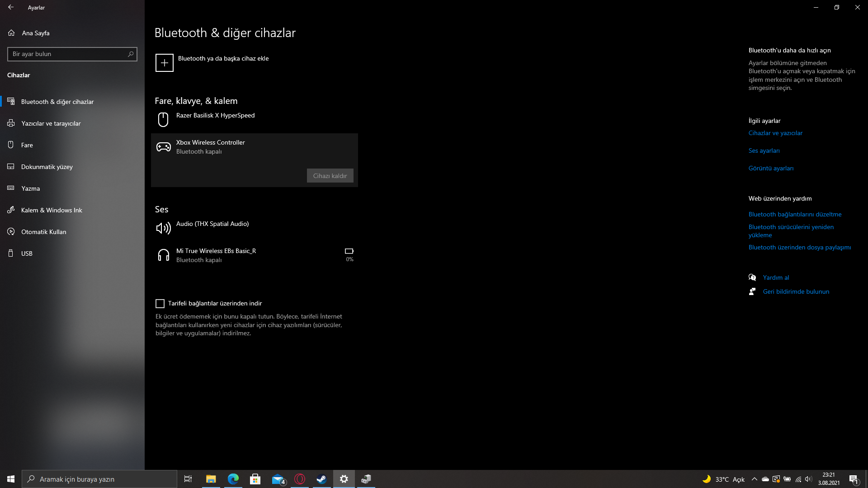Click Bluetooth üzerinden dosya paylaşımı link
The image size is (868, 488).
(x=800, y=247)
